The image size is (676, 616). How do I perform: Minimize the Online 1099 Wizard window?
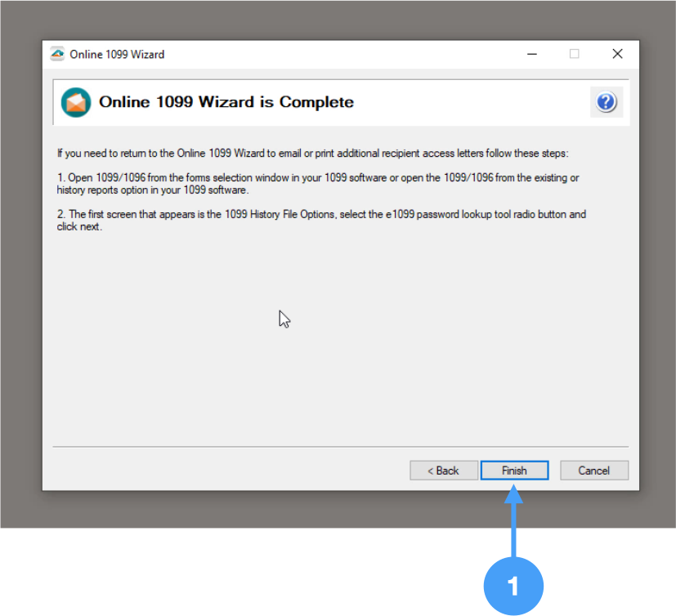point(532,54)
